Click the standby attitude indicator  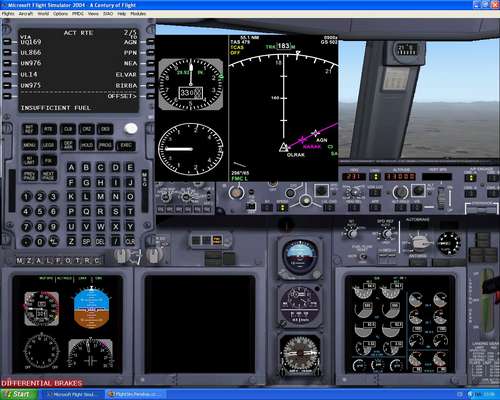(299, 258)
